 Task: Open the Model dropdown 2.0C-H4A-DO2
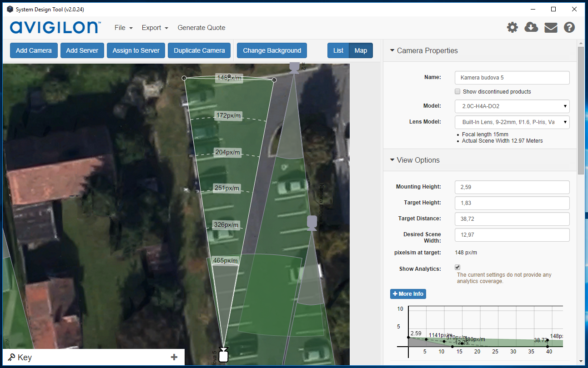(x=512, y=106)
